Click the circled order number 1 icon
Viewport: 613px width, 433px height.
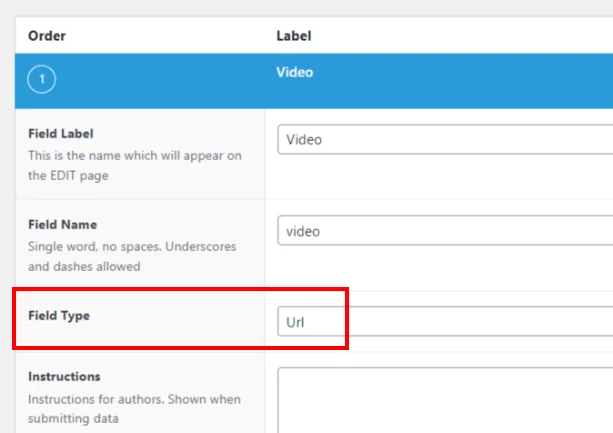point(41,79)
